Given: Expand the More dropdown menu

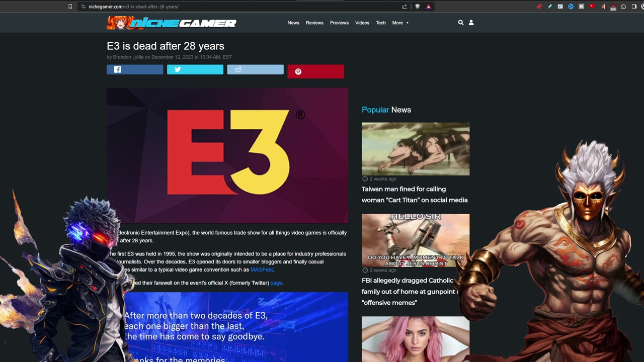Looking at the screenshot, I should [x=400, y=23].
